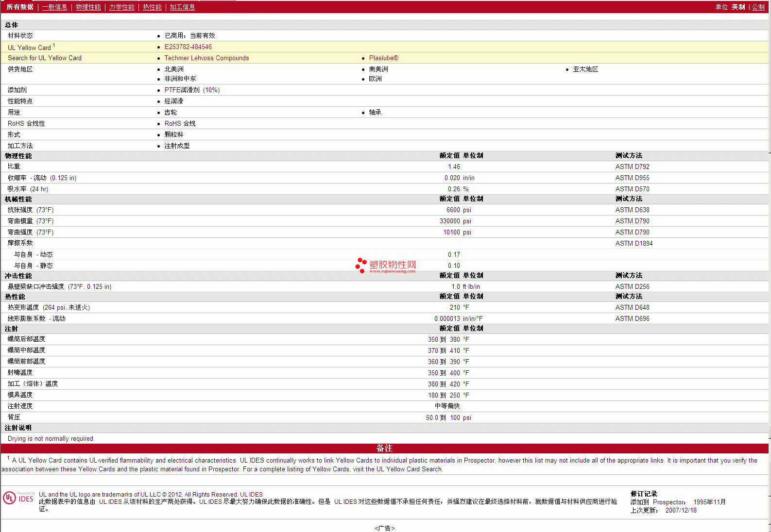The image size is (771, 532).
Task: Click the 比重 value 1.46
Action: click(x=454, y=166)
